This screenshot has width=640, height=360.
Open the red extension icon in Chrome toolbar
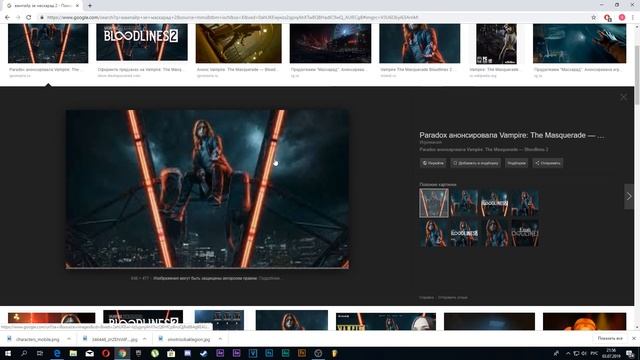pyautogui.click(x=607, y=18)
